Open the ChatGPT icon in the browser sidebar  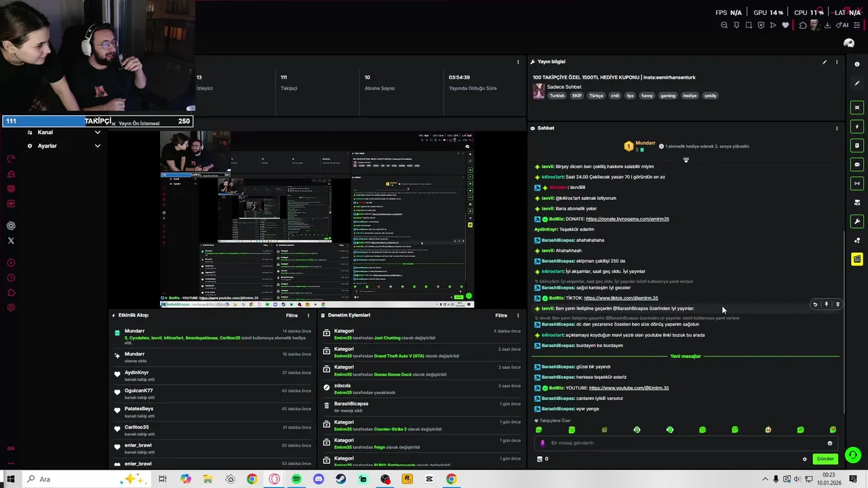point(11,226)
